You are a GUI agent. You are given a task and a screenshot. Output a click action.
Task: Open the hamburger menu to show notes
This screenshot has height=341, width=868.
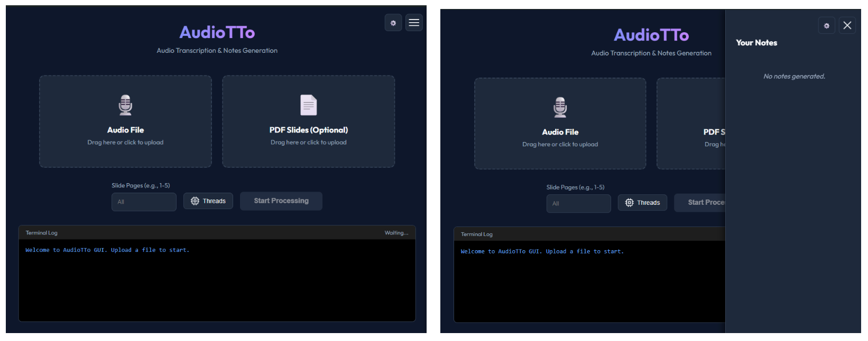[x=414, y=23]
